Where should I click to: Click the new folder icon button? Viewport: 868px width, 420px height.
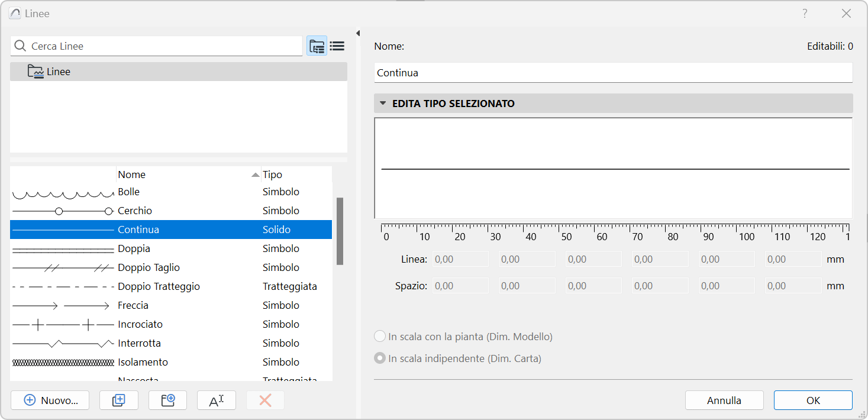[x=168, y=400]
